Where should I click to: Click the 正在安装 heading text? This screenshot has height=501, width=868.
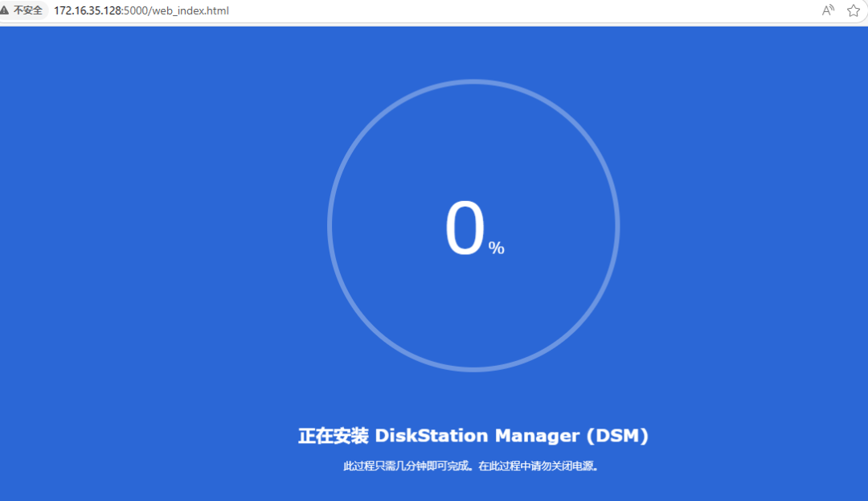tap(333, 436)
